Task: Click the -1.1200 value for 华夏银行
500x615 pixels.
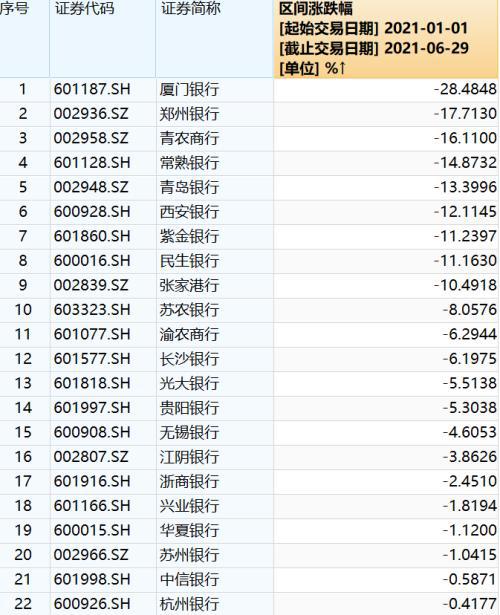Action: pyautogui.click(x=469, y=530)
